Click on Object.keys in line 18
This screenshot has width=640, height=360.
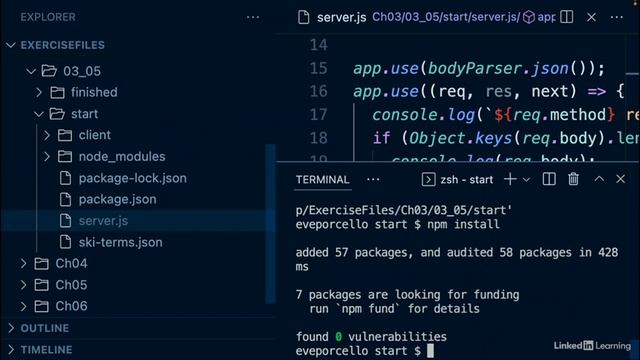click(460, 138)
